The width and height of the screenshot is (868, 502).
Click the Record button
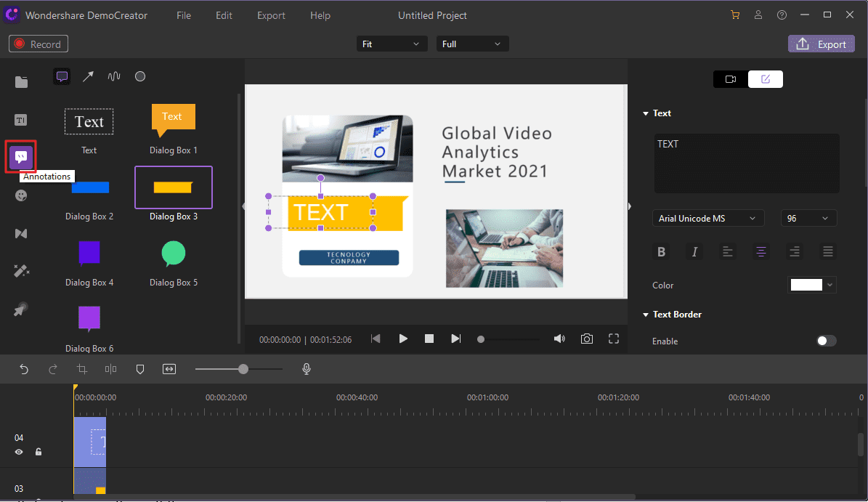(x=38, y=44)
